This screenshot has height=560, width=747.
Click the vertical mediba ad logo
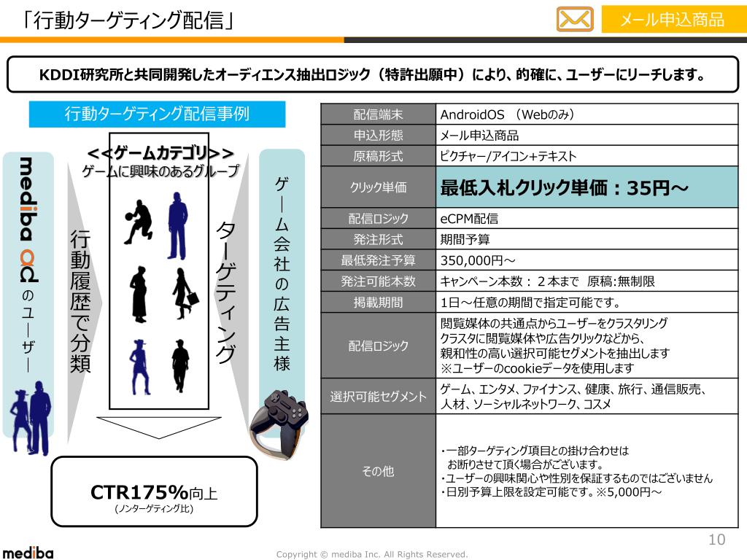[x=28, y=220]
